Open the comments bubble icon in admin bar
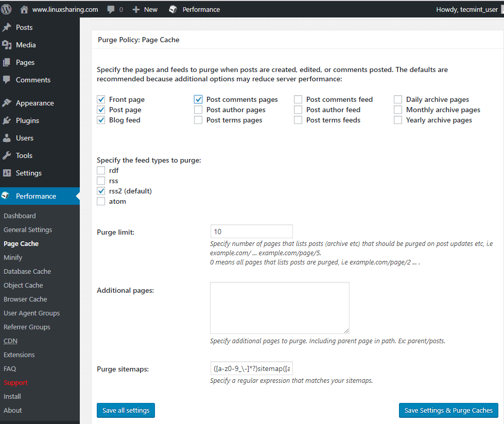 111,9
